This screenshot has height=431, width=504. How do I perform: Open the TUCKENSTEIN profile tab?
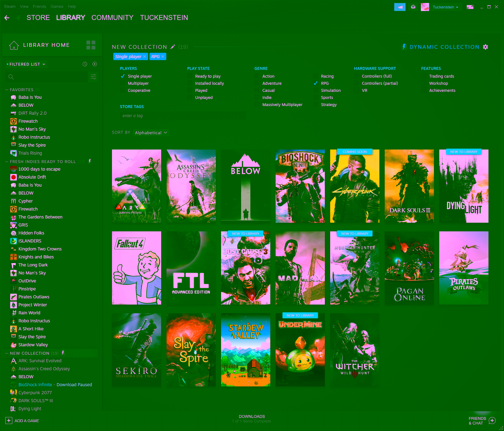click(x=164, y=18)
